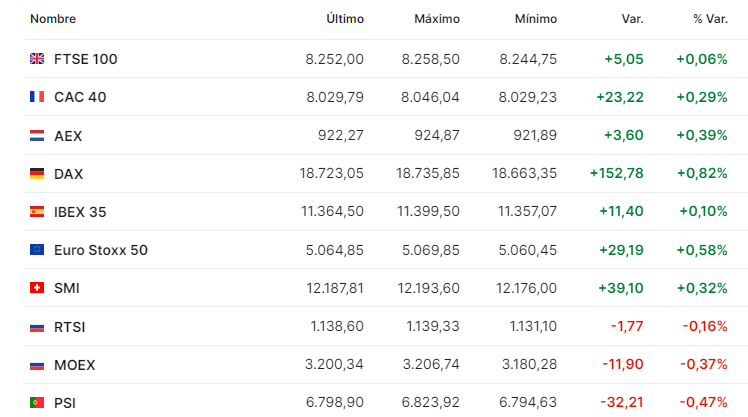Open the MOEX index link
This screenshot has height=417, width=748.
74,365
